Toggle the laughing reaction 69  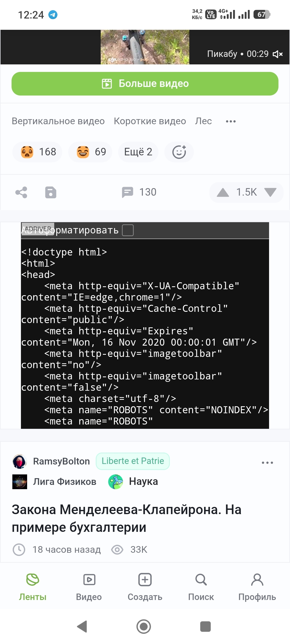tap(90, 152)
